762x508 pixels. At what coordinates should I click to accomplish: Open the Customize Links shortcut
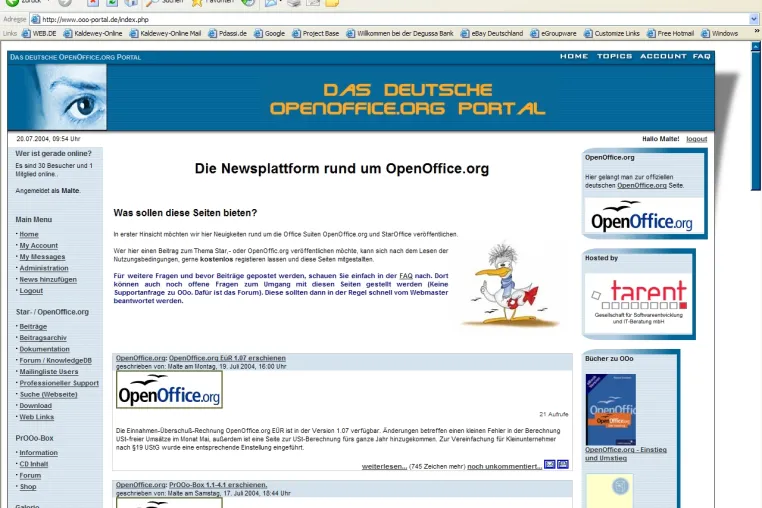coord(612,34)
